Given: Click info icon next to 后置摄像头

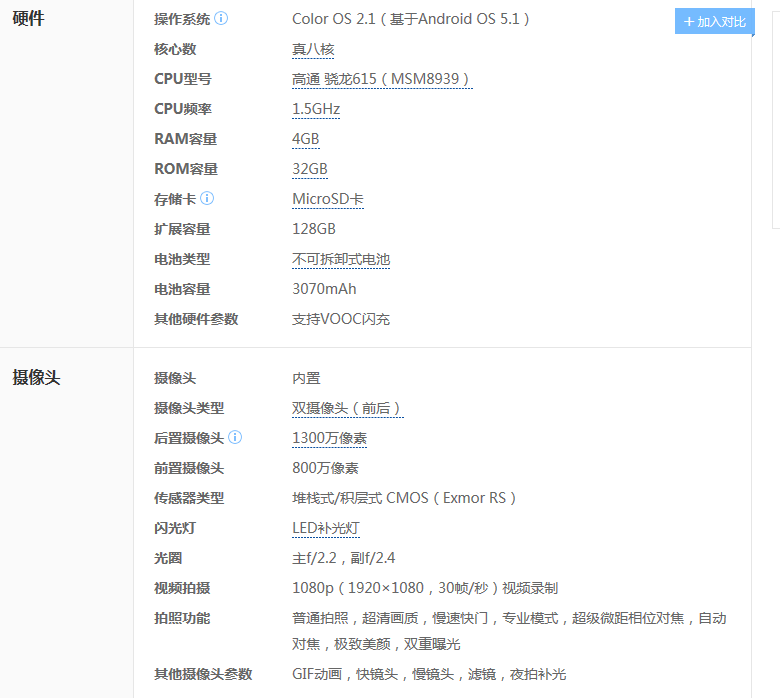Looking at the screenshot, I should coord(235,438).
